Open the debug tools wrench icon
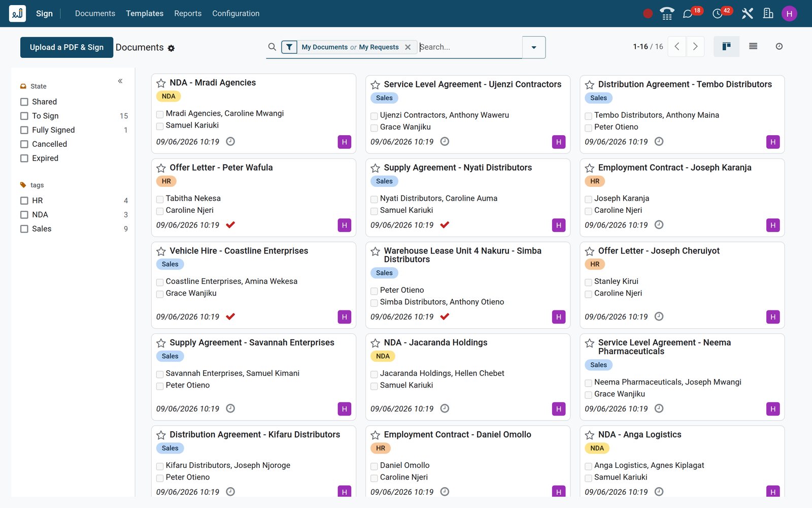The image size is (812, 508). pos(747,14)
